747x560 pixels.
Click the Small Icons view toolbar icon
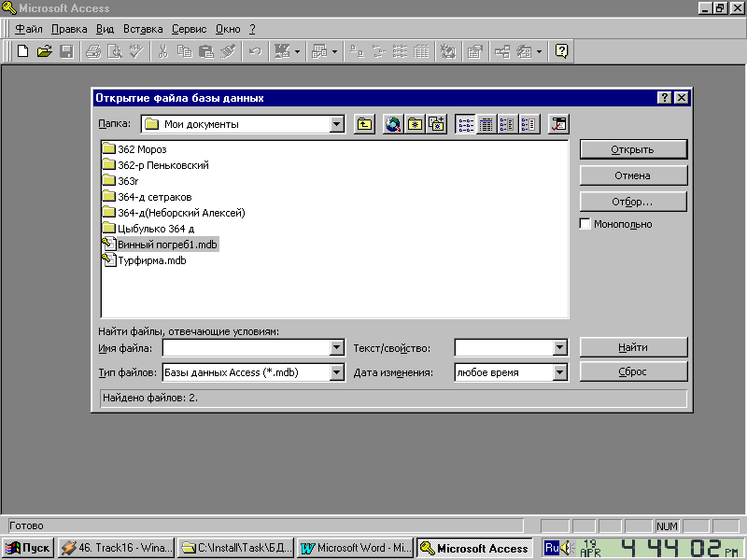pyautogui.click(x=378, y=51)
